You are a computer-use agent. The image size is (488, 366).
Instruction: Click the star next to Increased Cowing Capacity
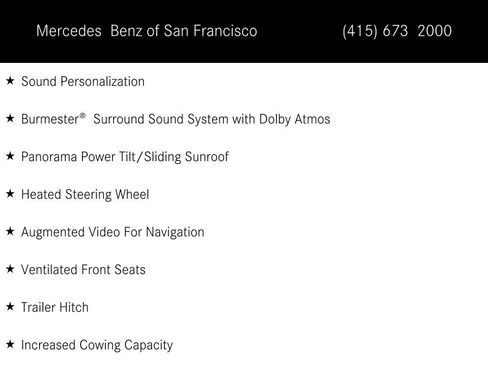coord(10,344)
